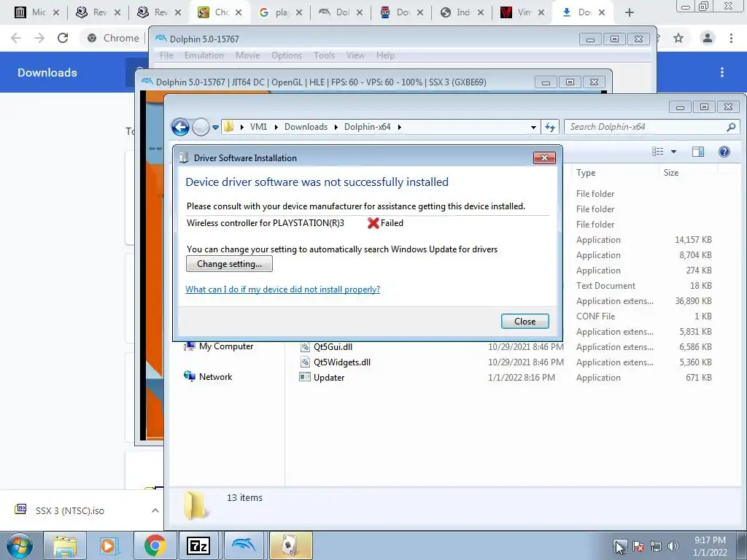Open Windows Explorer from taskbar
Screen dimensions: 747x560
[65, 545]
